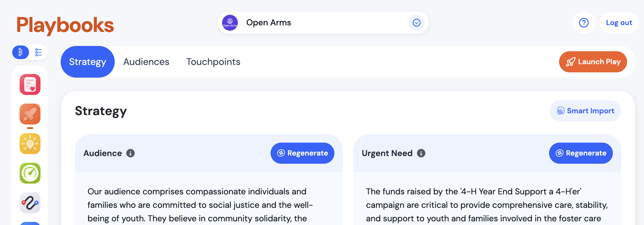Open the journey path sidebar icon
644x225 pixels.
point(30,203)
